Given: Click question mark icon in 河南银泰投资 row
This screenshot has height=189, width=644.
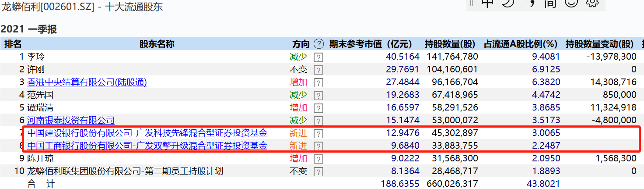Looking at the screenshot, I should [x=318, y=121].
